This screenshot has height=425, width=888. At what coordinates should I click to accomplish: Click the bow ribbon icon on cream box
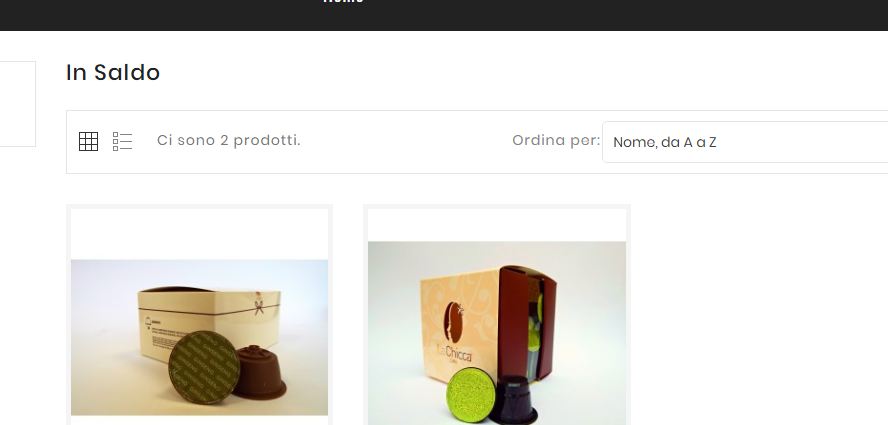(259, 304)
